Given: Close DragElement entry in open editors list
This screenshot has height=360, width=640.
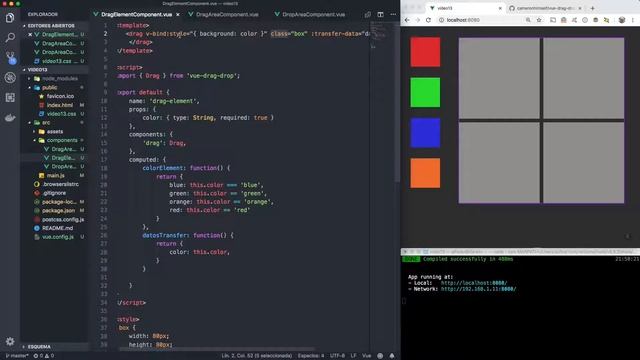Looking at the screenshot, I should click(30, 35).
